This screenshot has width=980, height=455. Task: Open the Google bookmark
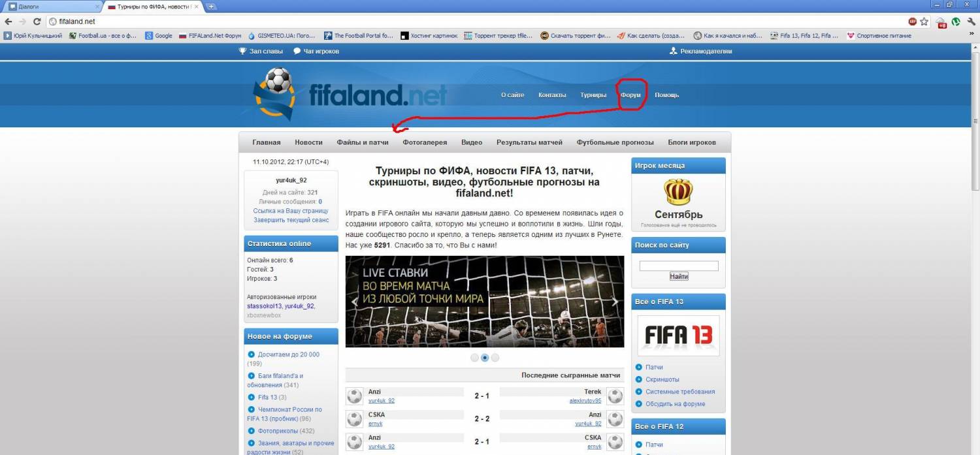159,36
